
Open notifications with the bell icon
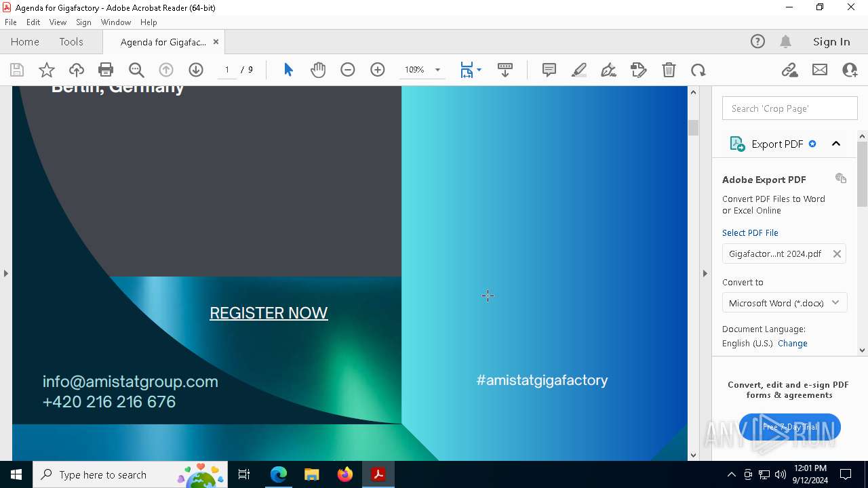[785, 41]
